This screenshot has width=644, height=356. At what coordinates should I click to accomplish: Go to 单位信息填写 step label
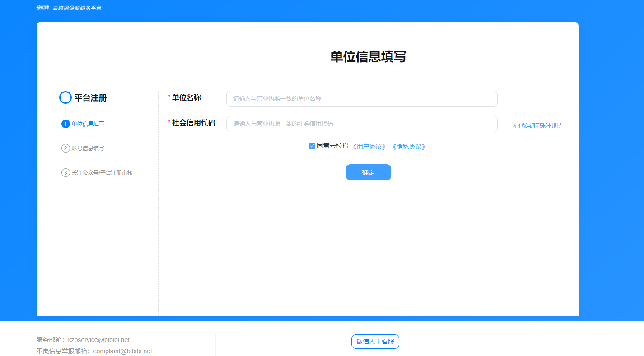click(88, 124)
